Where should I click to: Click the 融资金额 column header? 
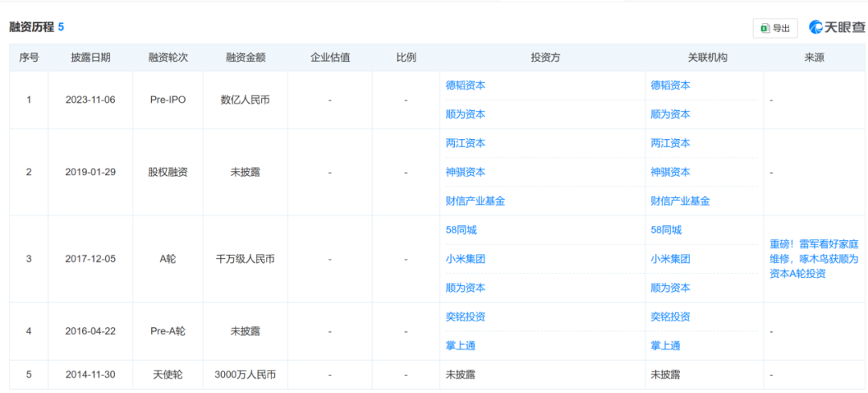pyautogui.click(x=245, y=58)
